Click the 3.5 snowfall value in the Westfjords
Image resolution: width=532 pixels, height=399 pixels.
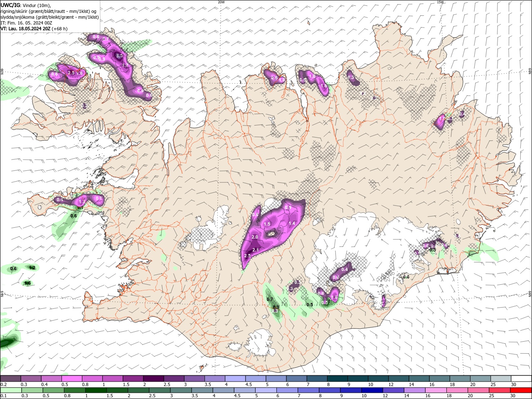pos(120,55)
